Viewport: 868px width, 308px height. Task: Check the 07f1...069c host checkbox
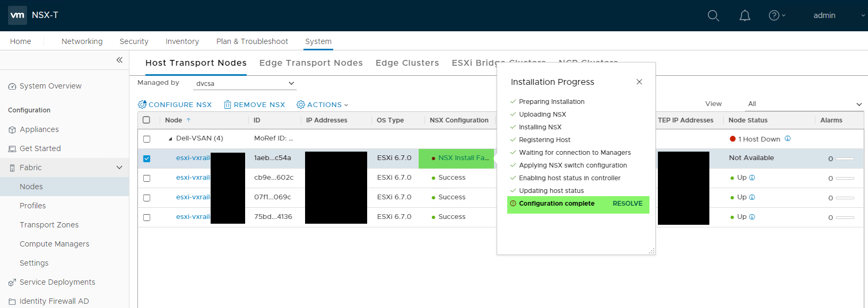coord(146,198)
